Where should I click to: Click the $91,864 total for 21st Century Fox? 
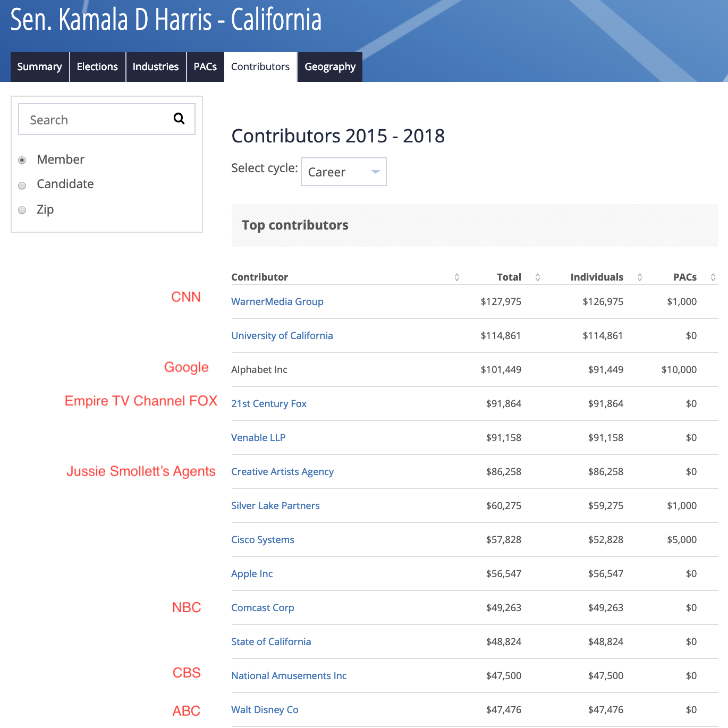point(504,404)
